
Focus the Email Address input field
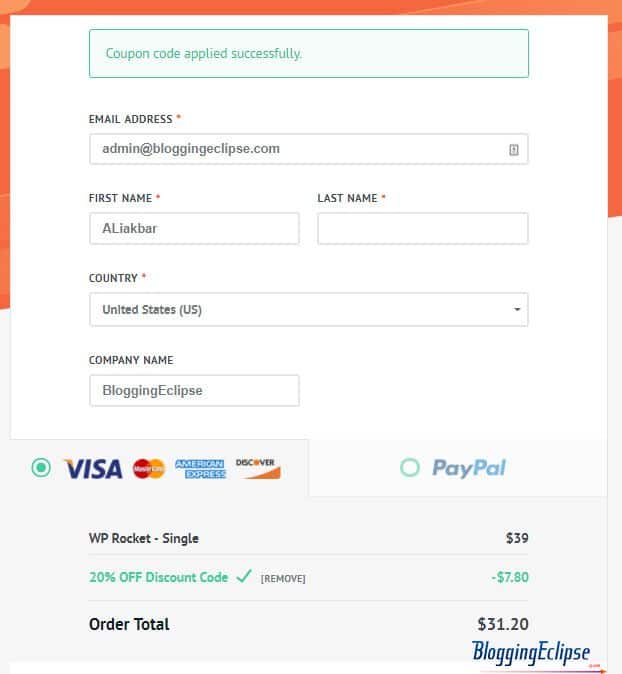pos(309,149)
